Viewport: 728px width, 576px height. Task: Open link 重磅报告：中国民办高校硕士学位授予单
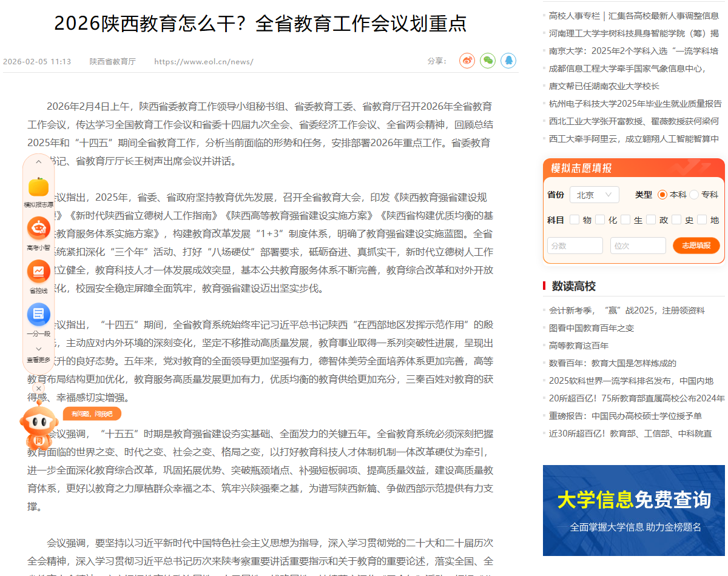[625, 416]
